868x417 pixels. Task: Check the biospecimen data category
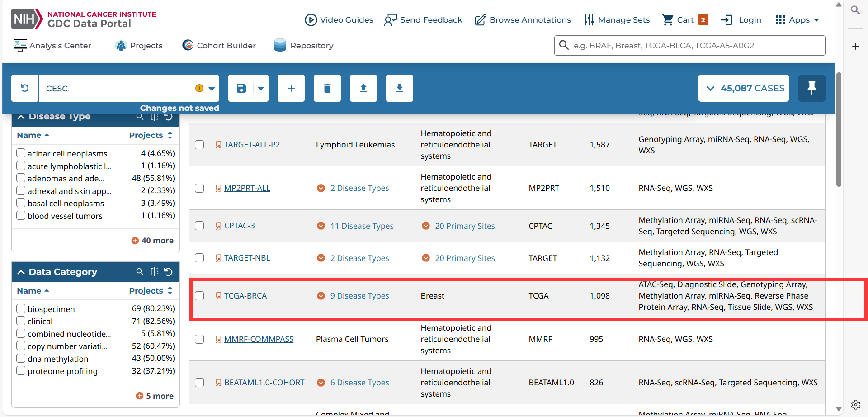tap(21, 308)
